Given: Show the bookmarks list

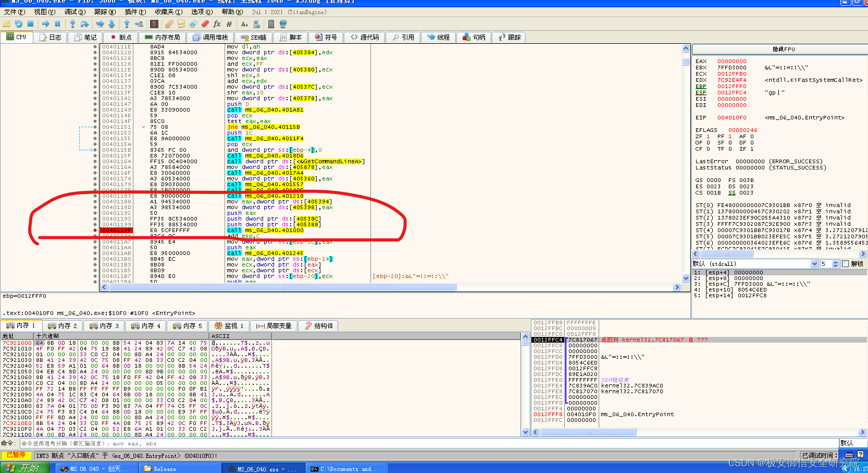Looking at the screenshot, I should coord(205,24).
